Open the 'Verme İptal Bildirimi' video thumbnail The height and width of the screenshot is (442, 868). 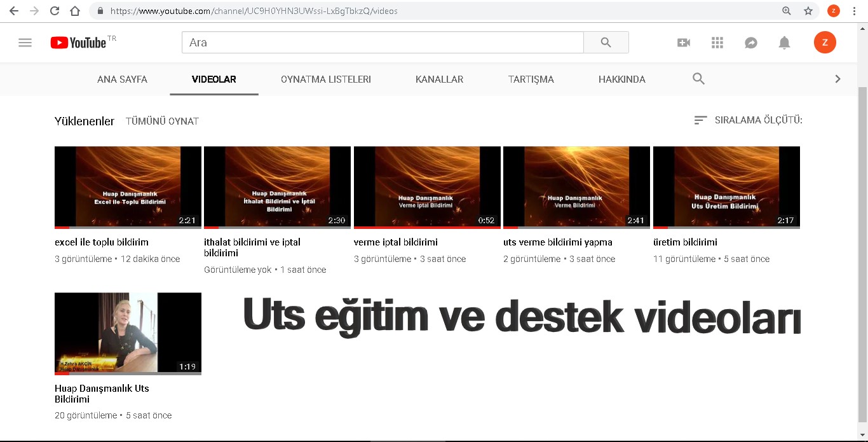point(427,188)
